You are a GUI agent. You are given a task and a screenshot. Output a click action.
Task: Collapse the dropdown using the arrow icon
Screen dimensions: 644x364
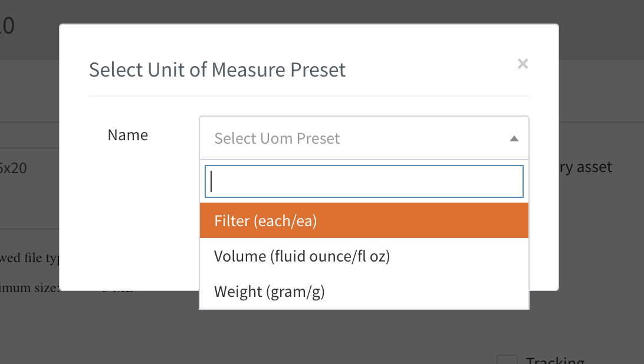[x=514, y=138]
